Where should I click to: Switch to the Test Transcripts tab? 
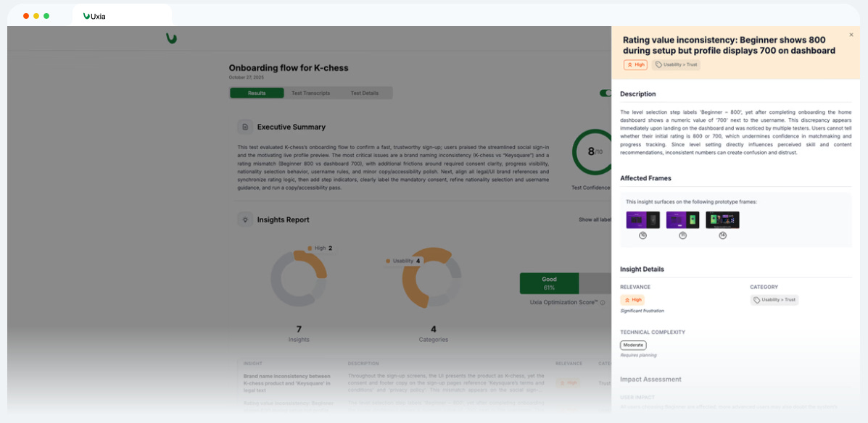310,93
